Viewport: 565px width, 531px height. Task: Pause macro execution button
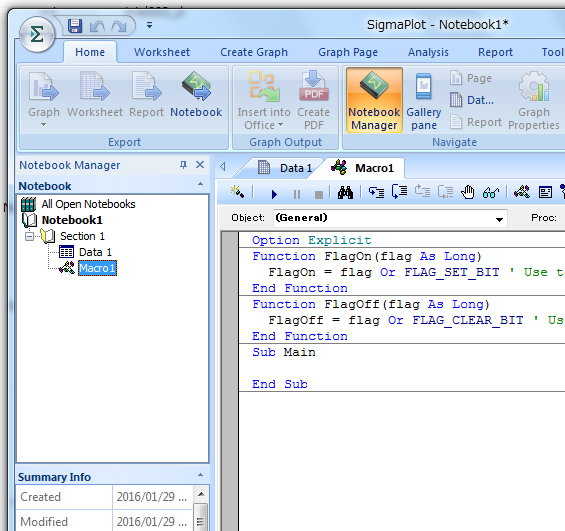coord(297,195)
